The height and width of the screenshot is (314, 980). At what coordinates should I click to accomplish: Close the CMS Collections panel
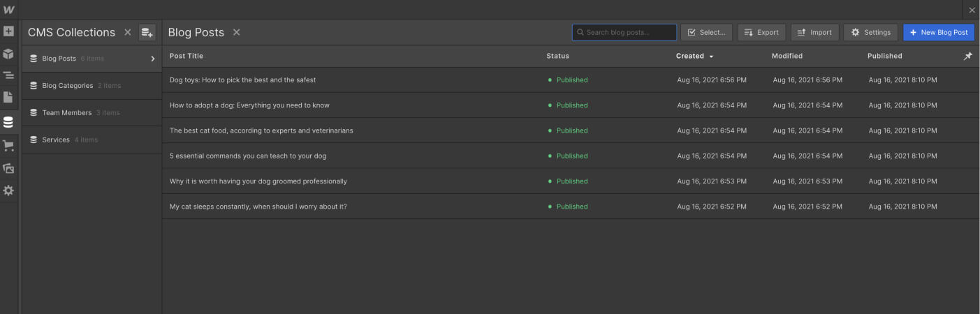point(127,32)
